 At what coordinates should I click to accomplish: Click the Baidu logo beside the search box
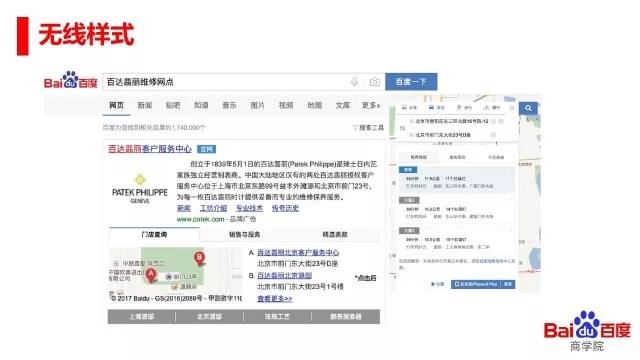coord(71,80)
